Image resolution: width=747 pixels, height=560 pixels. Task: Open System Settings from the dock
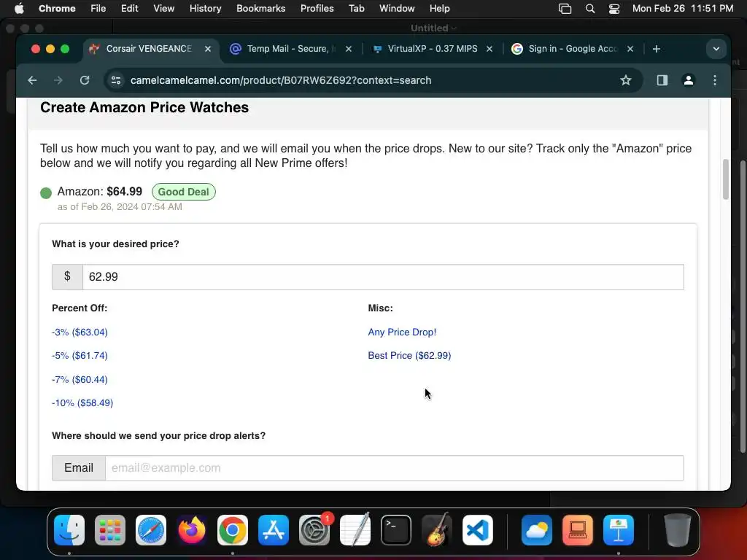click(x=314, y=530)
